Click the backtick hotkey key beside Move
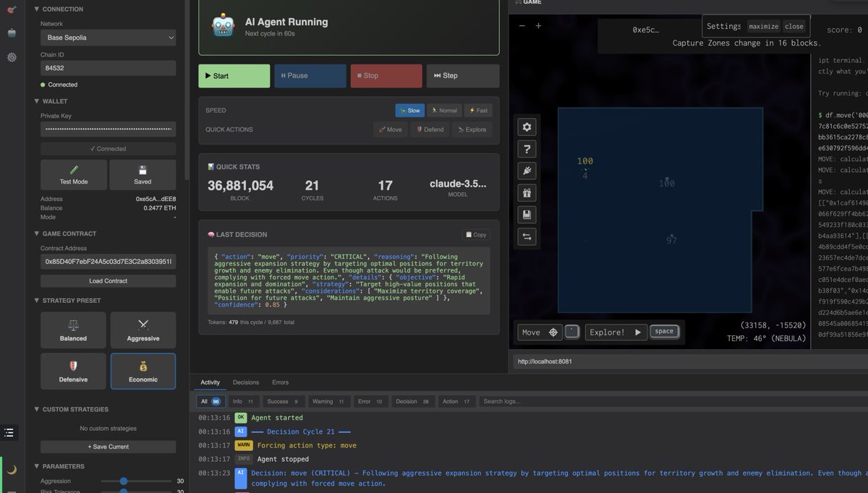Screen dimensions: 868x493 pos(571,332)
